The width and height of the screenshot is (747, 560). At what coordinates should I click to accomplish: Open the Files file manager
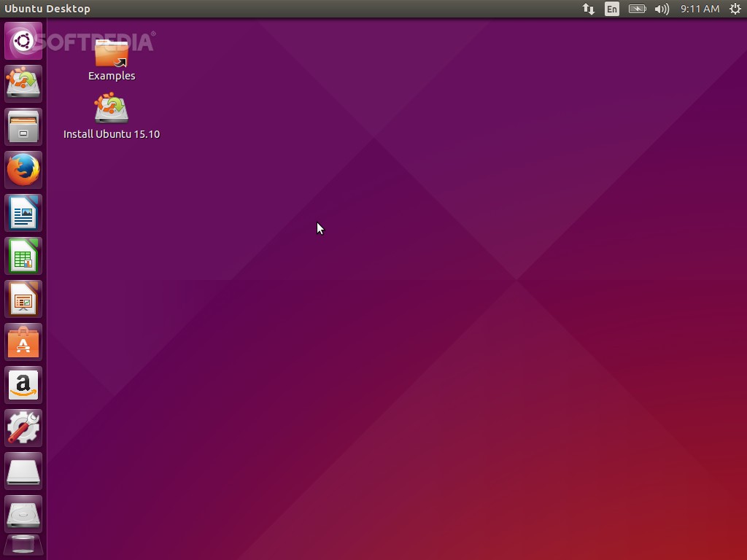23,127
